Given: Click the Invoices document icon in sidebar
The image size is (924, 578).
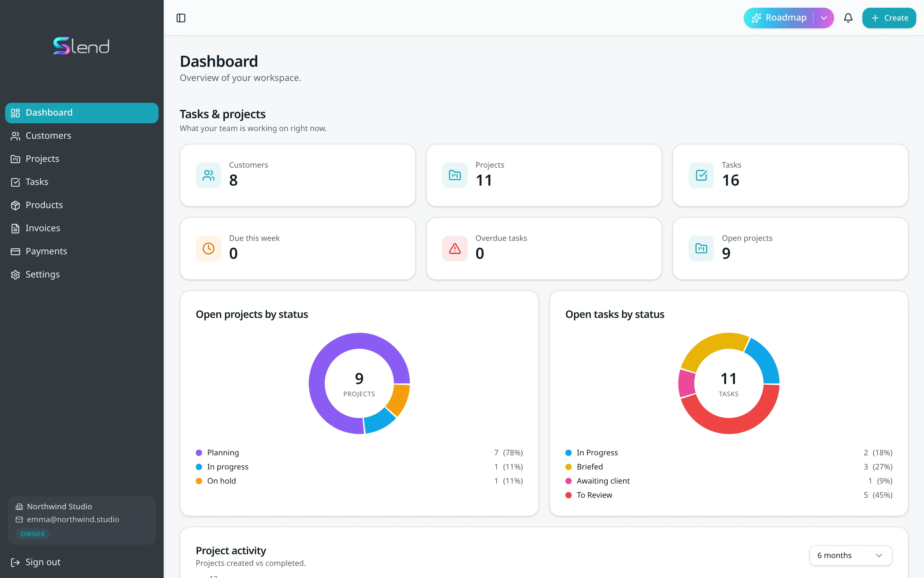Looking at the screenshot, I should pyautogui.click(x=15, y=229).
